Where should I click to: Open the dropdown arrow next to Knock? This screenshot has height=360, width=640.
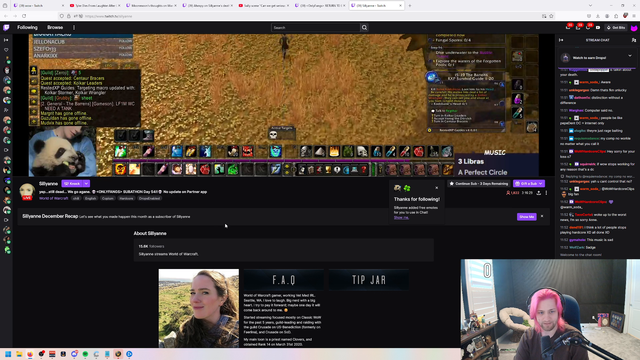click(x=87, y=184)
